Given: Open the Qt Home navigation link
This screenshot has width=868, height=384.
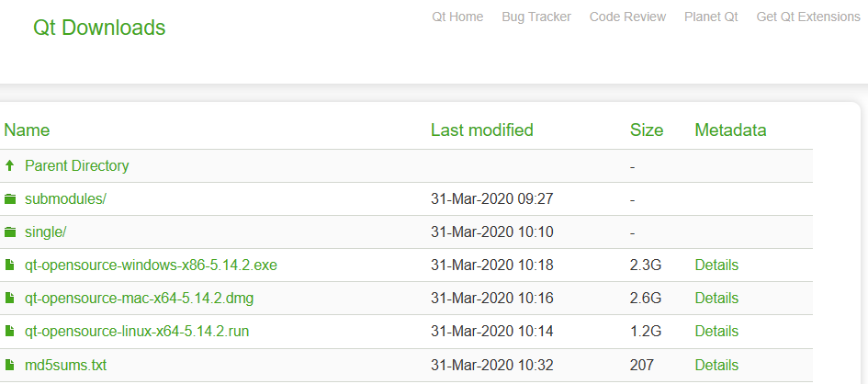Looking at the screenshot, I should click(x=457, y=17).
